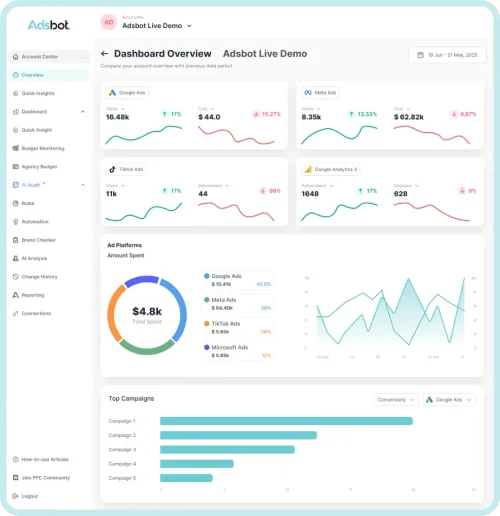
Task: Open the Sessions dropdown in Analytics card
Action: click(x=416, y=186)
